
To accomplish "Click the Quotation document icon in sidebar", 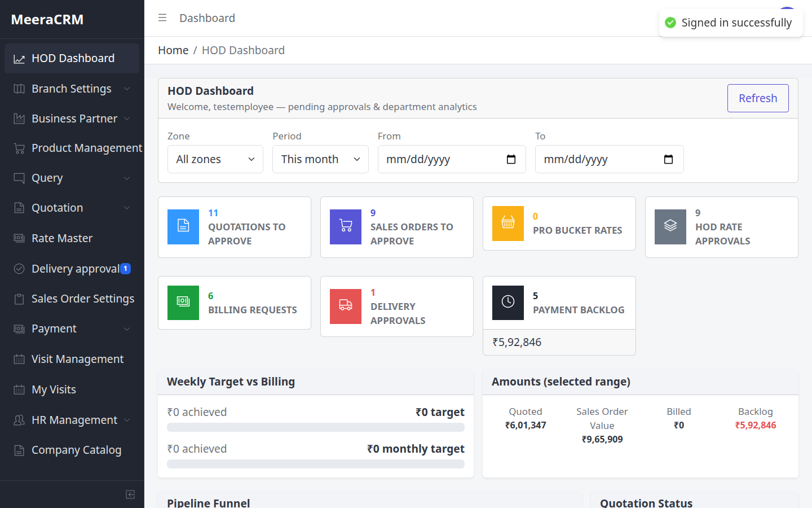I will (x=19, y=208).
